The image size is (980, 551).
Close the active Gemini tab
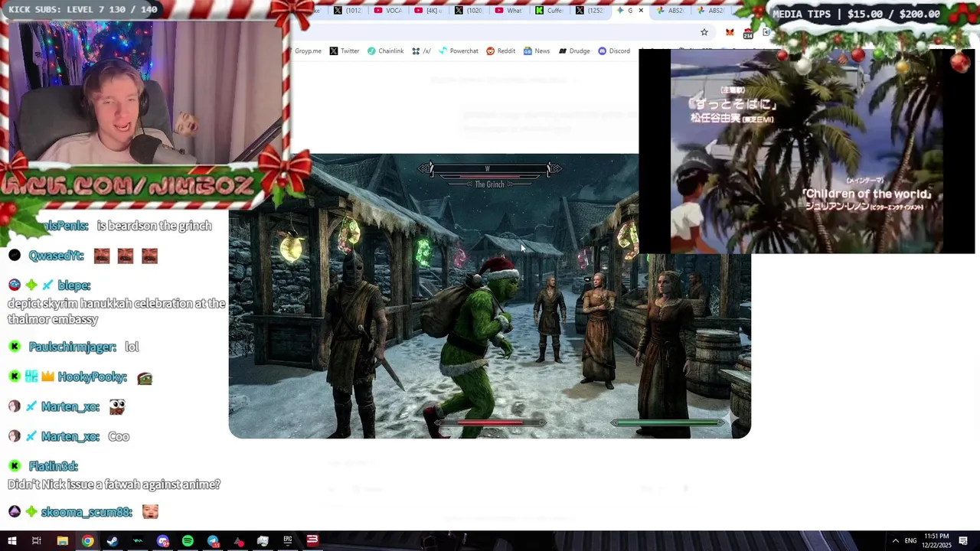point(641,11)
